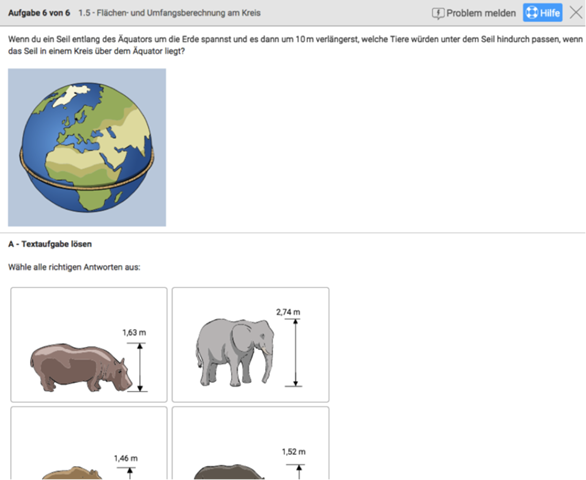Screen dimensions: 586x480
Task: Click the globe with rope image
Action: click(x=87, y=147)
